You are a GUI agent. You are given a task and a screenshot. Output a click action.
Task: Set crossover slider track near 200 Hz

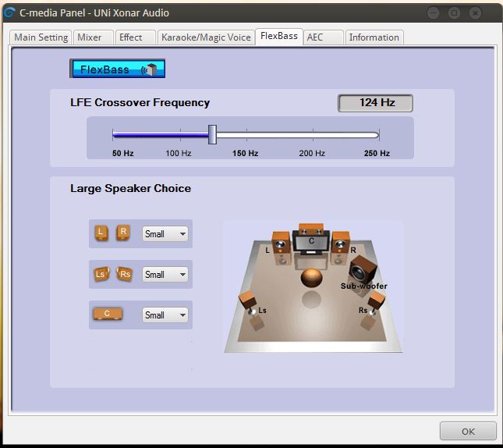point(313,135)
